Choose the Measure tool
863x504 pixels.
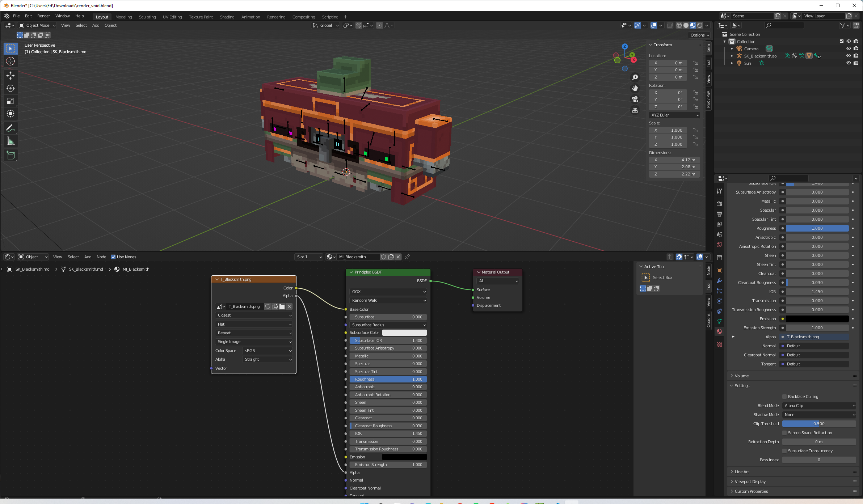pyautogui.click(x=10, y=141)
